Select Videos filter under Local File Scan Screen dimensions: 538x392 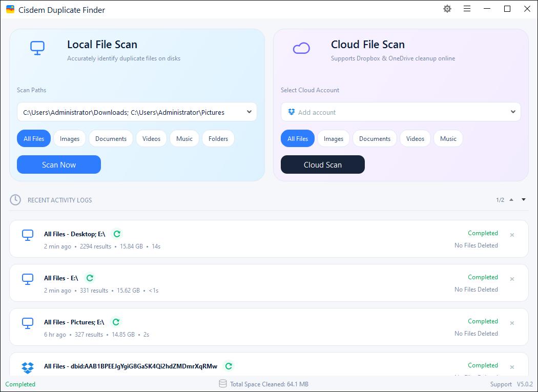coord(151,139)
